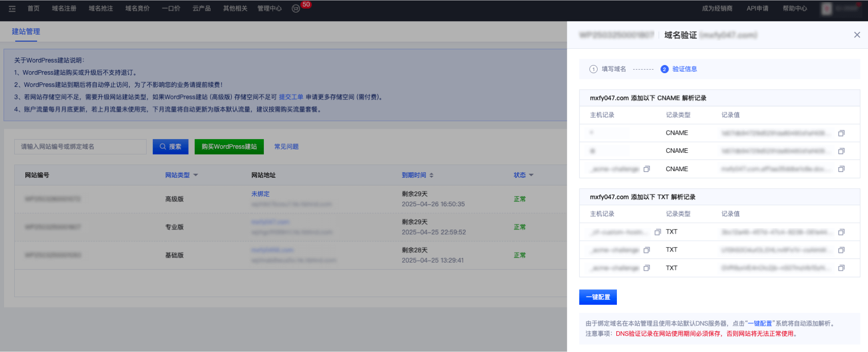Go to step 1 填写域名
Viewport: 868px width, 352px height.
[608, 69]
